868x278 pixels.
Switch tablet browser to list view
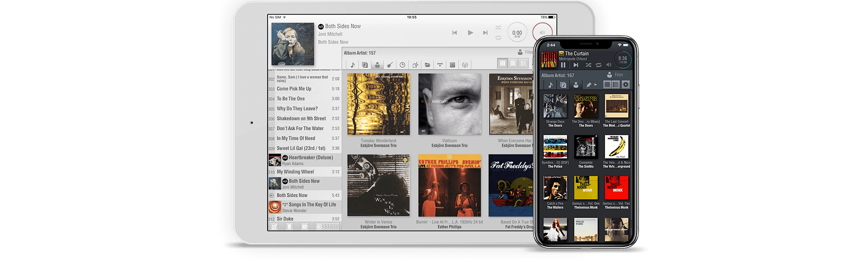coord(523,63)
